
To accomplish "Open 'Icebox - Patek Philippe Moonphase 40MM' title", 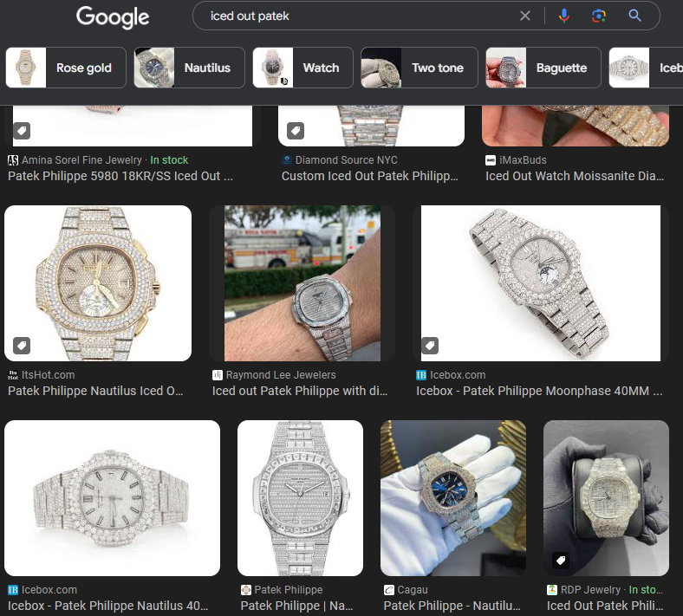I will pos(539,391).
